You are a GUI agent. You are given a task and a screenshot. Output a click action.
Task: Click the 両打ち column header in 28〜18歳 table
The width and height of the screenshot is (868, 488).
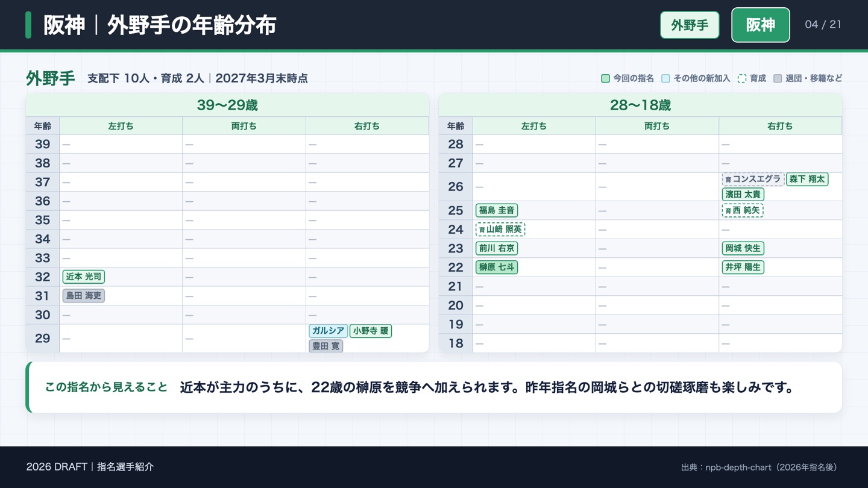pyautogui.click(x=657, y=126)
